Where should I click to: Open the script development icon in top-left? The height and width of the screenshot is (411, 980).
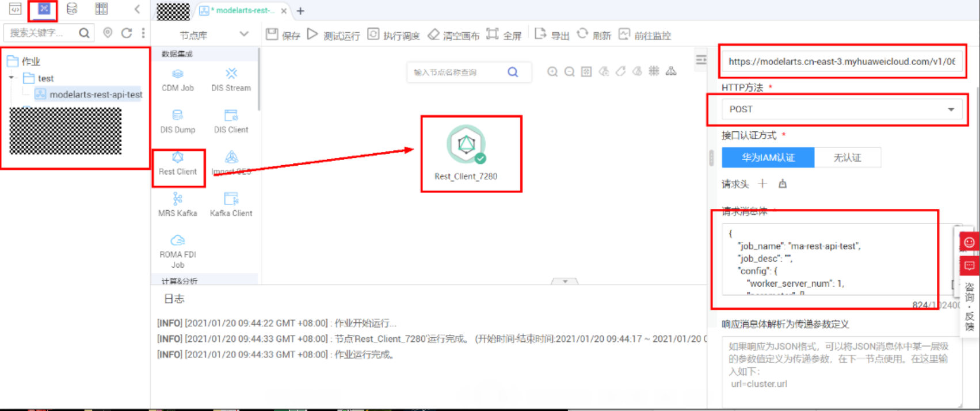click(x=16, y=9)
